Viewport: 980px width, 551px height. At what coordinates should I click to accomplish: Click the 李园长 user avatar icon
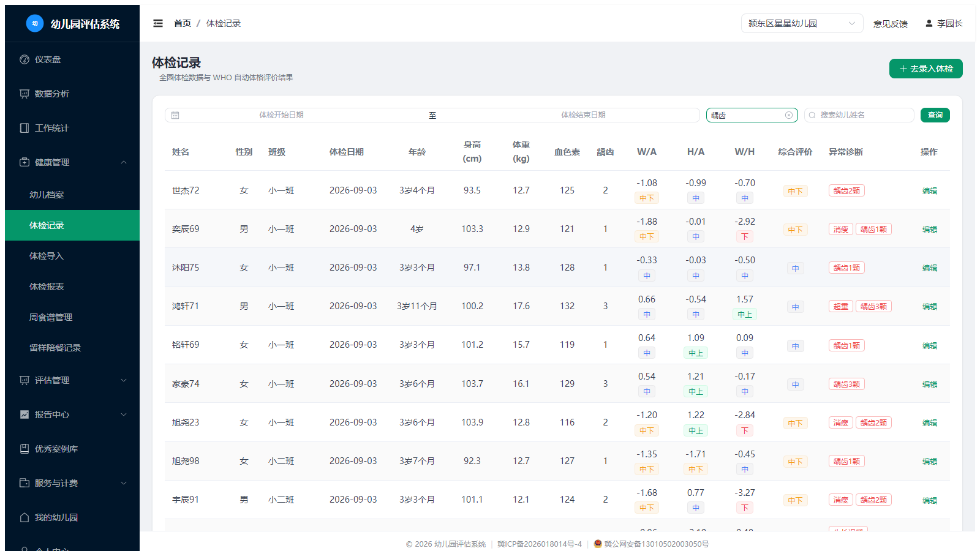click(929, 23)
